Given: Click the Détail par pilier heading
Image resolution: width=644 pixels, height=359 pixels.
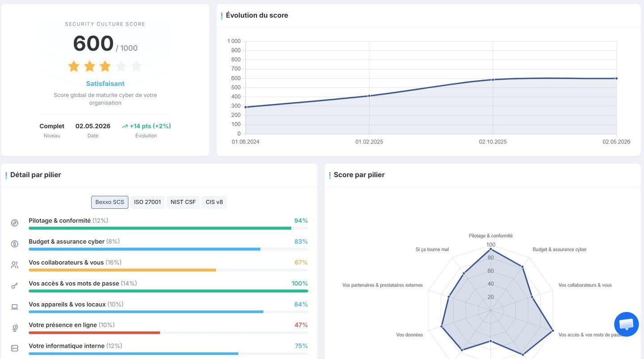Looking at the screenshot, I should coord(35,175).
